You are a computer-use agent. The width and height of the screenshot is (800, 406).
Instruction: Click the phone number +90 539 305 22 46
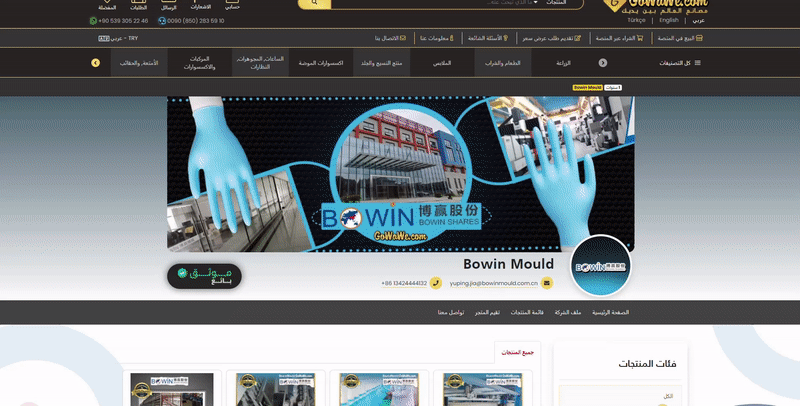[x=123, y=21]
